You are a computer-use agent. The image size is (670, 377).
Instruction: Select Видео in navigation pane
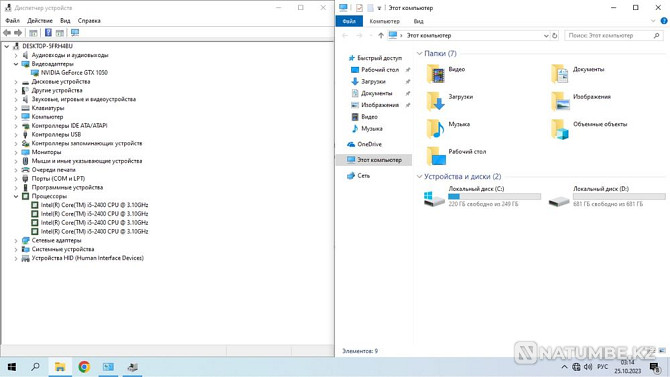[369, 117]
